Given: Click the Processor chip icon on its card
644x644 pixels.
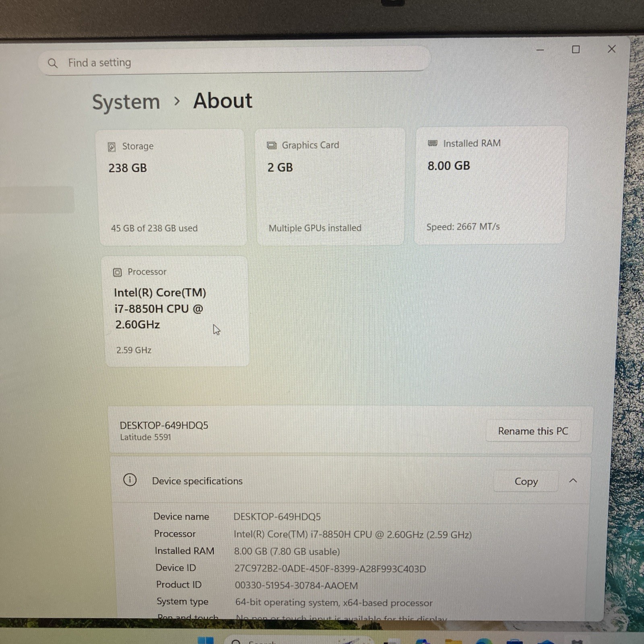Looking at the screenshot, I should click(117, 272).
